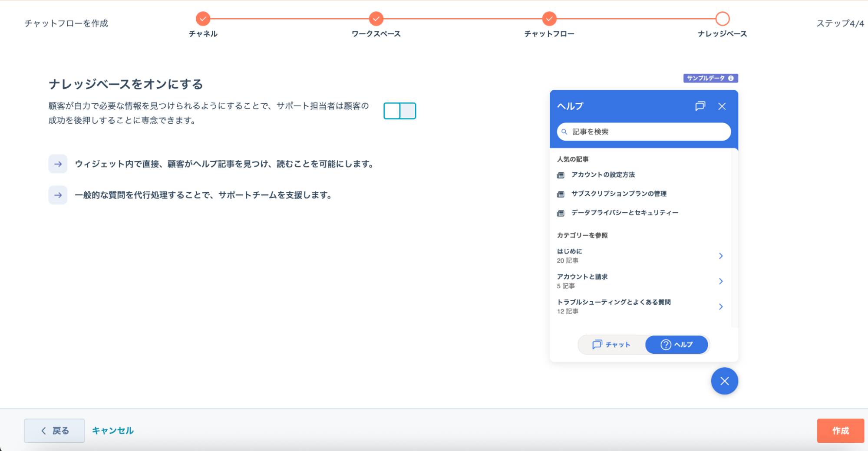Click the article icon beside アカウントの設定方法
Screen dimensions: 868x451
click(x=561, y=175)
